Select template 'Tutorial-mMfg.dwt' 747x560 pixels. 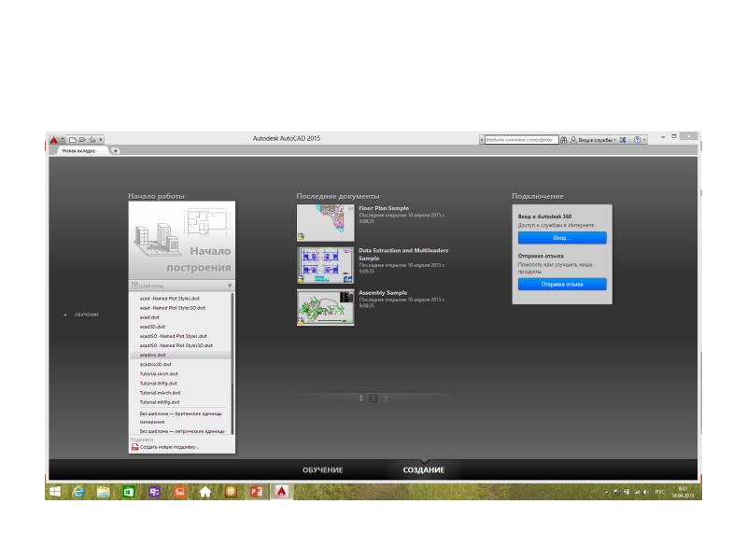(x=160, y=402)
